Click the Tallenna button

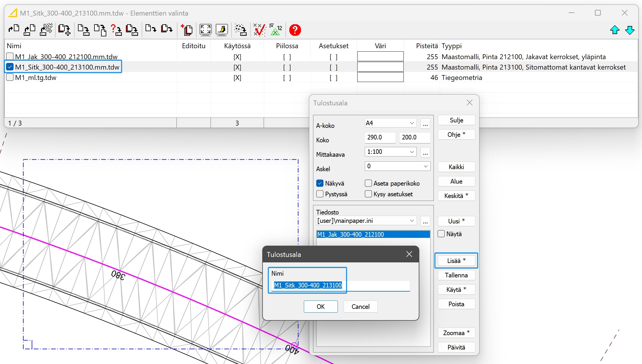point(456,275)
